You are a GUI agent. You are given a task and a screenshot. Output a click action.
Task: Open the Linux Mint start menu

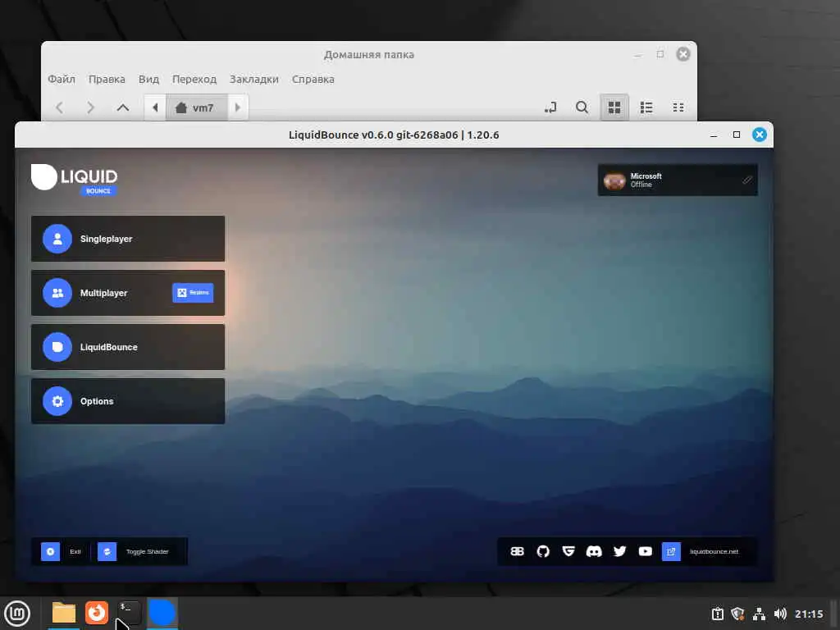[x=17, y=614]
